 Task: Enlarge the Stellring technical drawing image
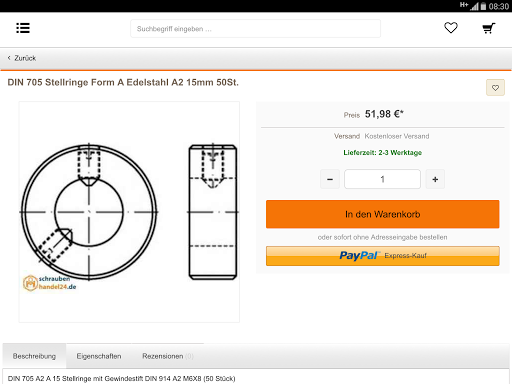click(x=129, y=212)
